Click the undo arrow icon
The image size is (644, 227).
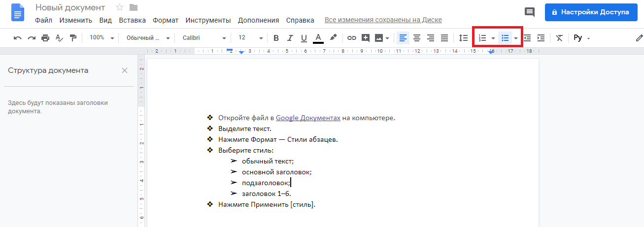pos(18,38)
